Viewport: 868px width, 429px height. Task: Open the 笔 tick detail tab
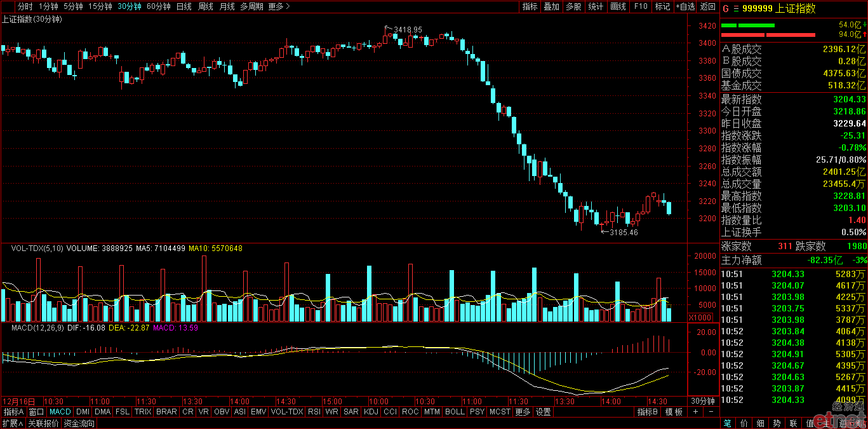pyautogui.click(x=728, y=423)
